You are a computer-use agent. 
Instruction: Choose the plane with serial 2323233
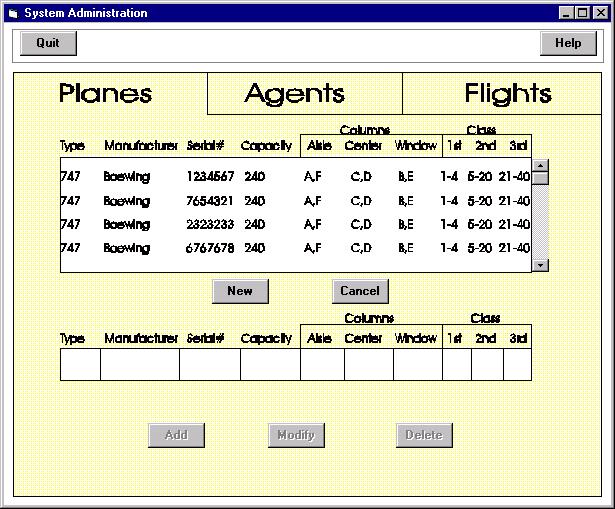coord(210,225)
